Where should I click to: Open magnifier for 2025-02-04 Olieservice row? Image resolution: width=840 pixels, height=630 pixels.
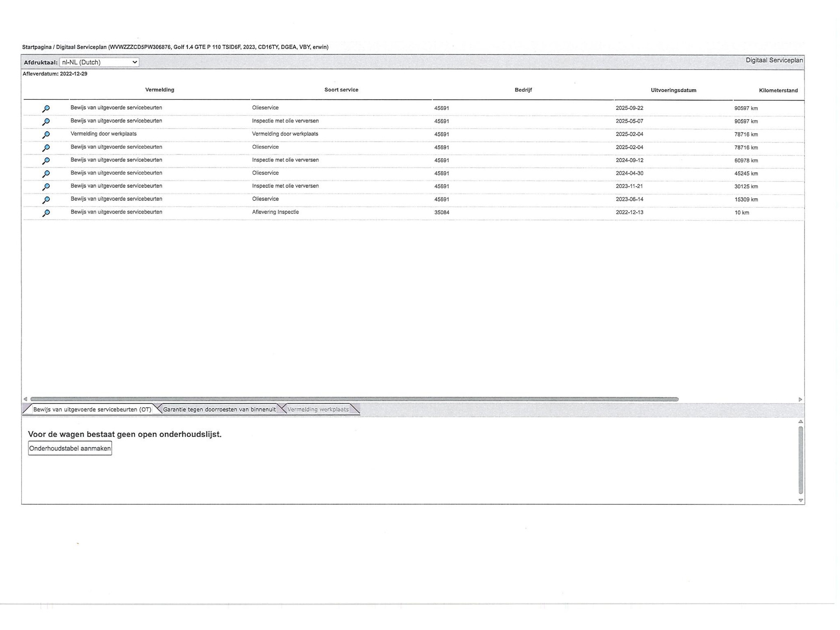coord(46,148)
